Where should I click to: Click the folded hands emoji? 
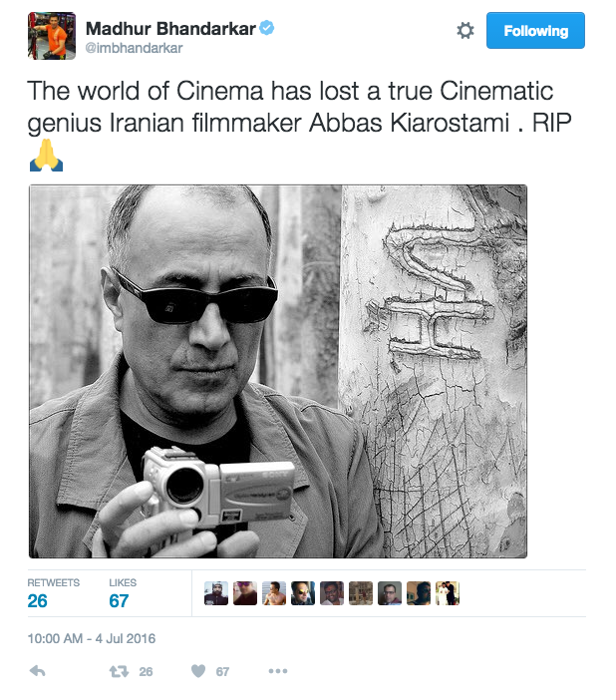46,158
